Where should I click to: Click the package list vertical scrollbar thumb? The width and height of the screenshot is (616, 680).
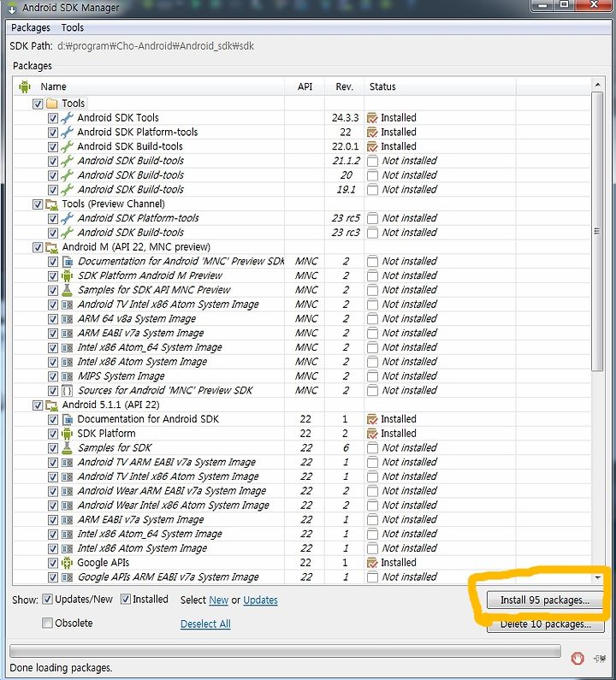click(597, 231)
